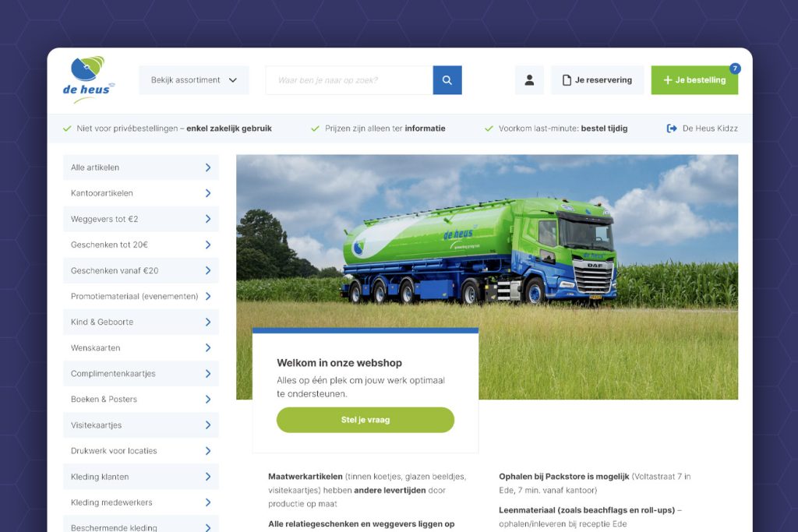Click the exit arrow icon beside De Heus Kidzz

672,129
